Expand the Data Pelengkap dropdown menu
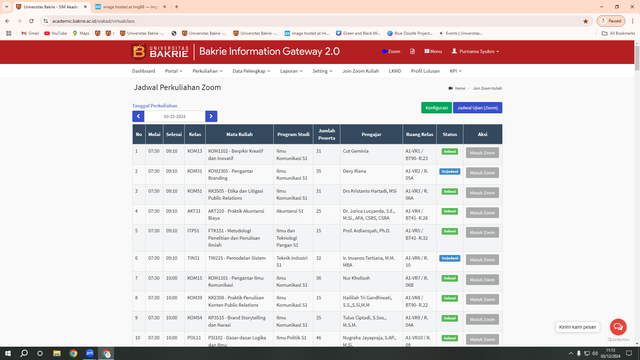This screenshot has height=360, width=640. 251,71
